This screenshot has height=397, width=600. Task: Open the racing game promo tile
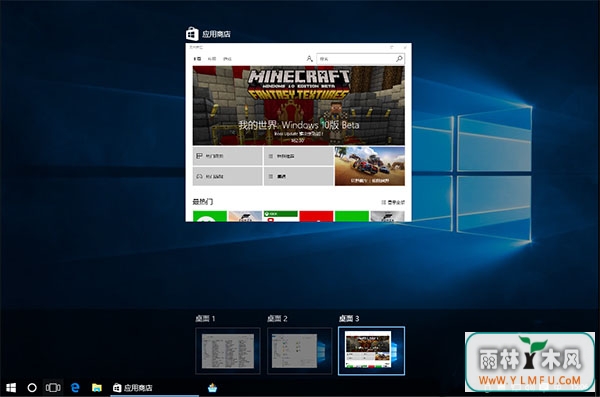coord(370,166)
